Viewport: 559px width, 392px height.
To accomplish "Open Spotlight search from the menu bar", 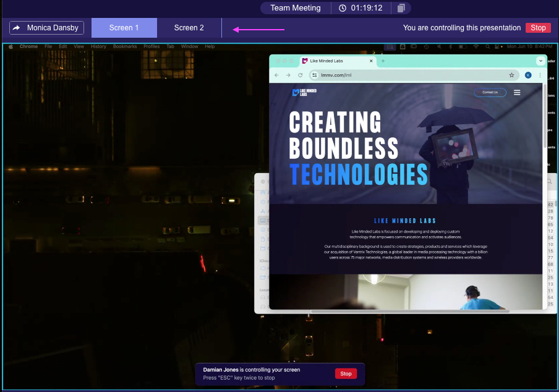I will point(487,47).
